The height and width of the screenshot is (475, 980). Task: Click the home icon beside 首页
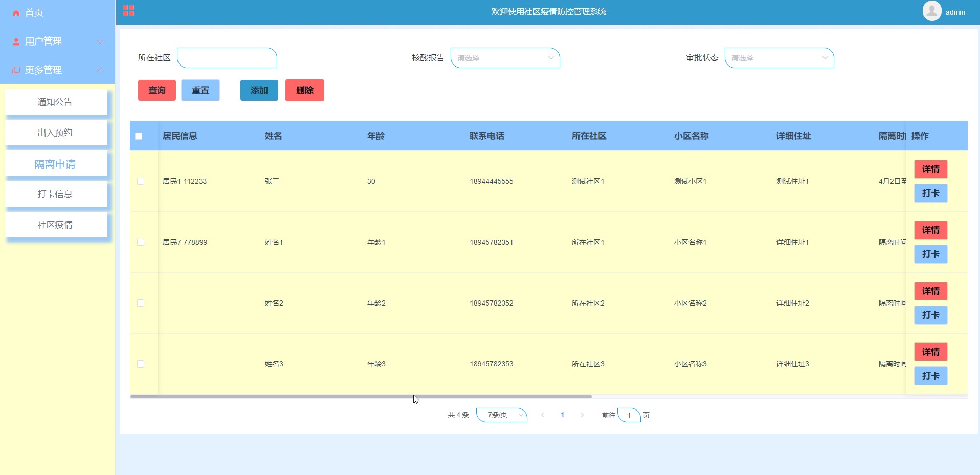coord(16,13)
